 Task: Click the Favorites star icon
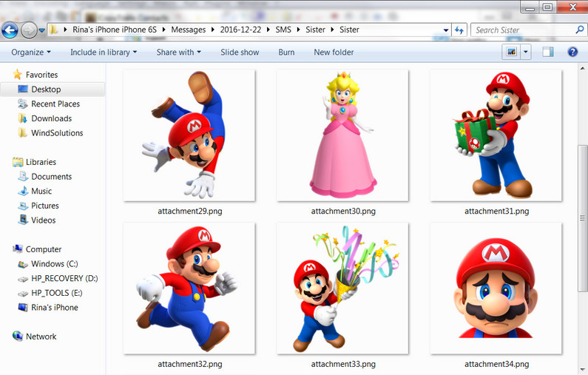pos(17,74)
